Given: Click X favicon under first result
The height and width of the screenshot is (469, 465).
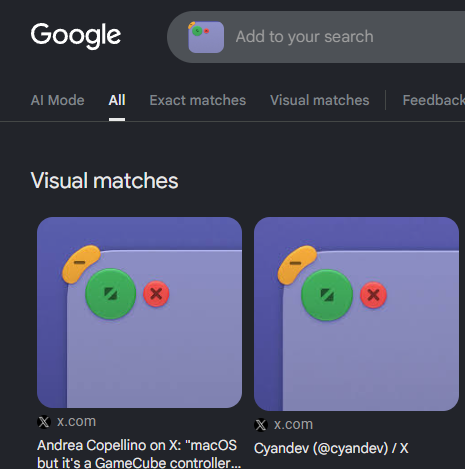Looking at the screenshot, I should click(x=44, y=422).
